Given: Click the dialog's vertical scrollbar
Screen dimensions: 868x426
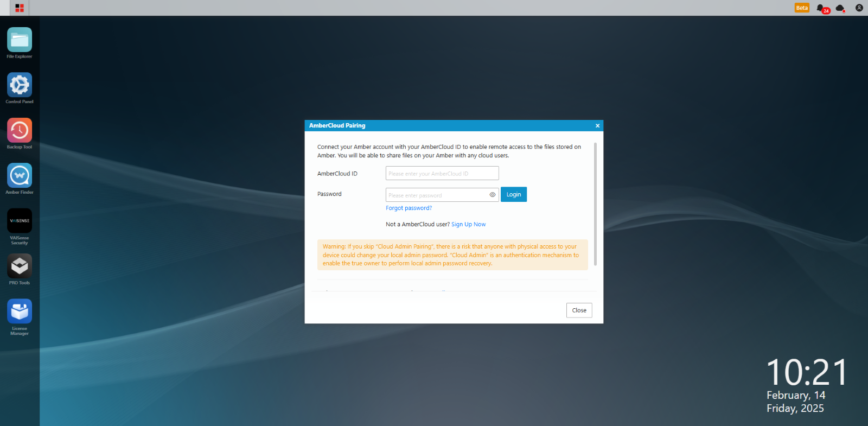Looking at the screenshot, I should [x=595, y=204].
